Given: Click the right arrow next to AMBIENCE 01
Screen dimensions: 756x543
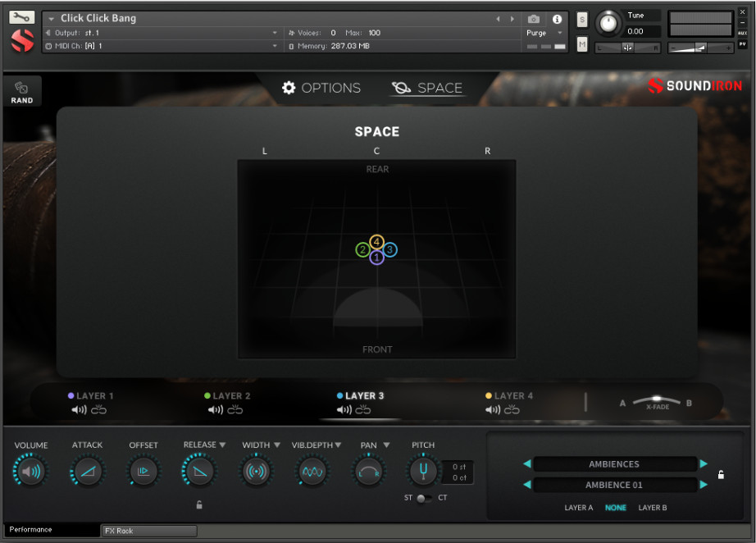Looking at the screenshot, I should [704, 485].
